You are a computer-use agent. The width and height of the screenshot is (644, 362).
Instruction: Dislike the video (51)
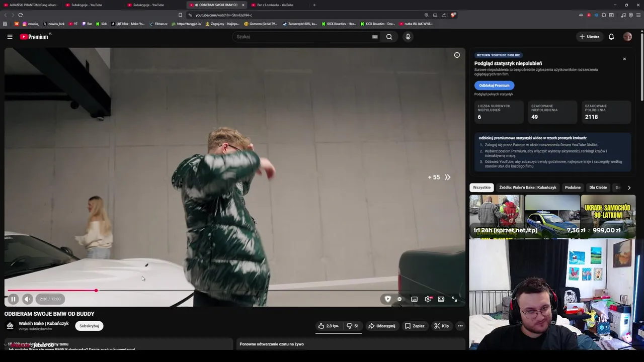pos(353,326)
